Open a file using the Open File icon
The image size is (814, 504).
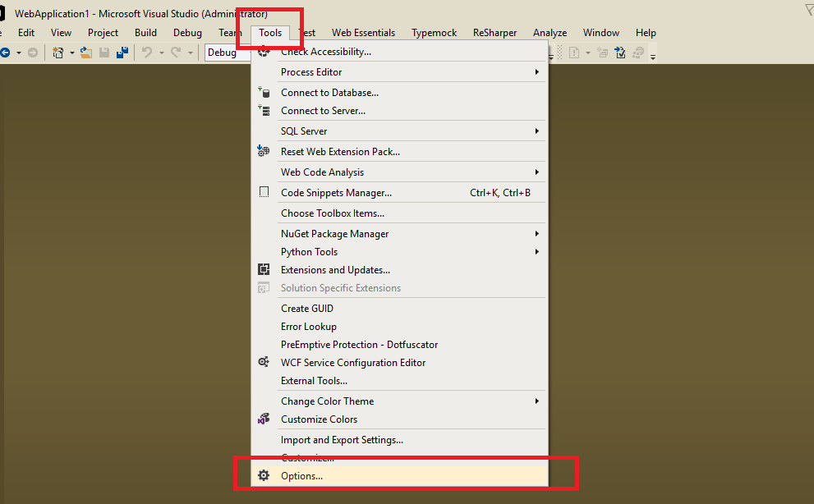(86, 53)
